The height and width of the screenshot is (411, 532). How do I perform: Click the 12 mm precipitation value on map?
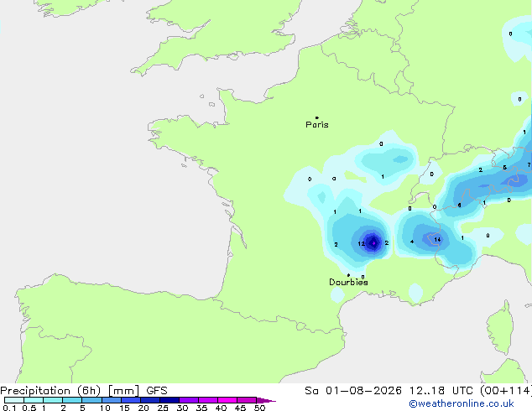362,243
